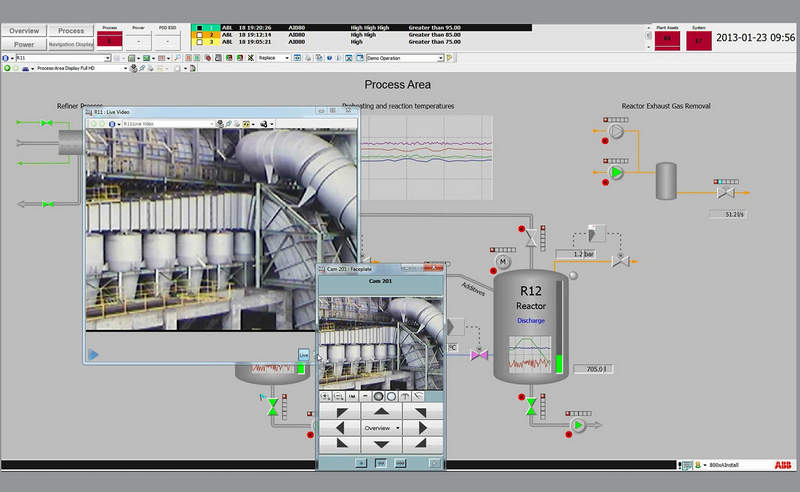800x492 pixels.
Task: Click the 1:1 zoom icon in Cam 201 faceplate
Action: 352,396
